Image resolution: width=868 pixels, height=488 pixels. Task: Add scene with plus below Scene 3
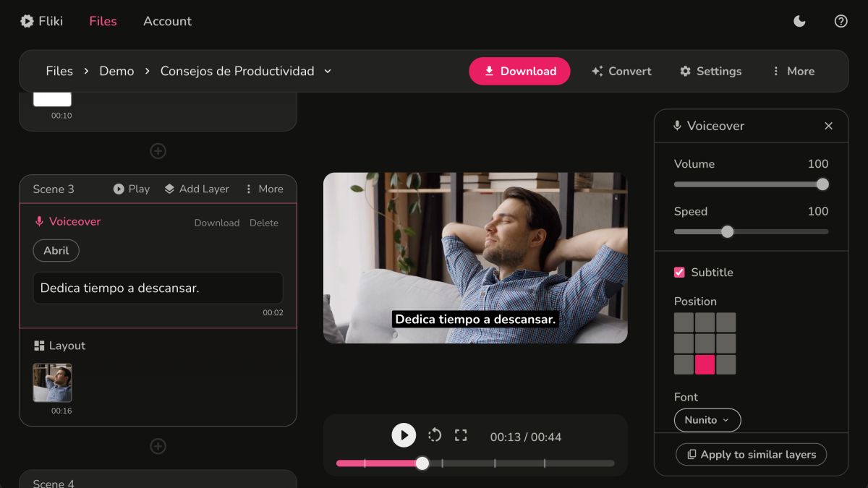158,446
